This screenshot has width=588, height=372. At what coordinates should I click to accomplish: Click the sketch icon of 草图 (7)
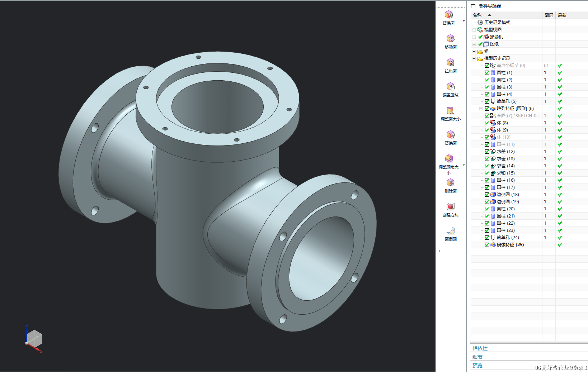tap(493, 115)
